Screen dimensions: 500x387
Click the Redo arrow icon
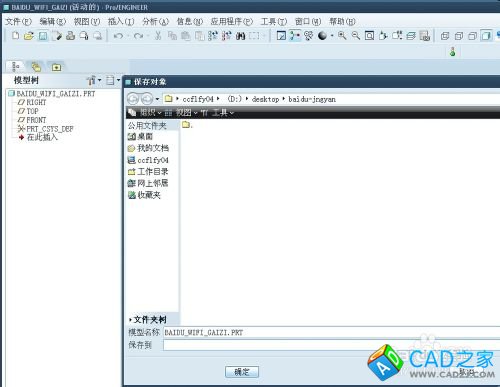(138, 35)
